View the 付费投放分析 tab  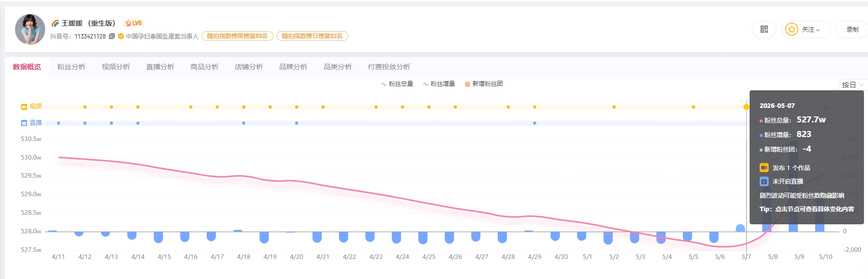point(389,67)
